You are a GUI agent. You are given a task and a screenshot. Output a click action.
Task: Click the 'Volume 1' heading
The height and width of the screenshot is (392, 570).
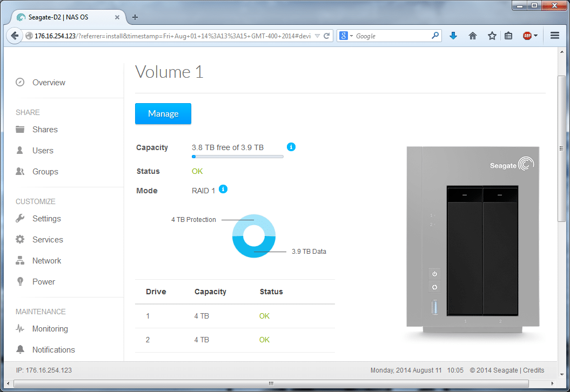[169, 72]
